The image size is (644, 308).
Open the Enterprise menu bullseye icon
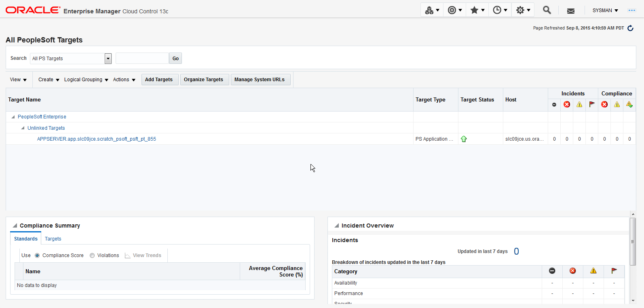coord(454,10)
